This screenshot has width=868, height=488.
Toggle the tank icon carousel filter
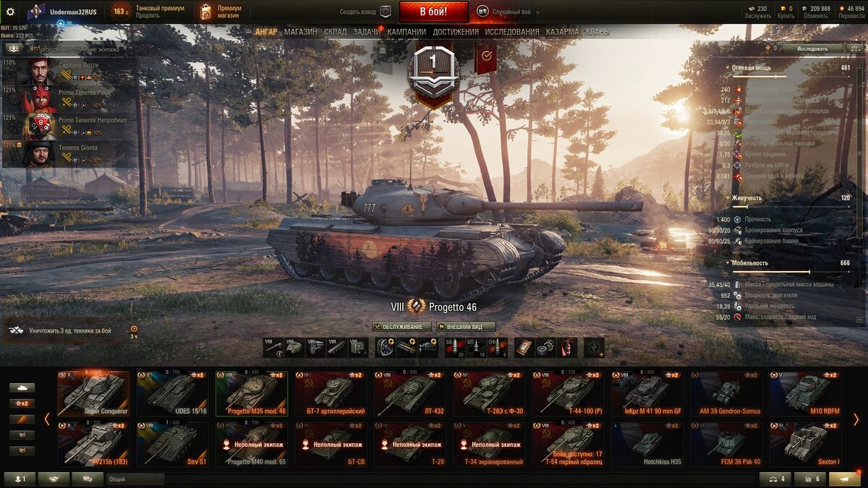pyautogui.click(x=22, y=388)
